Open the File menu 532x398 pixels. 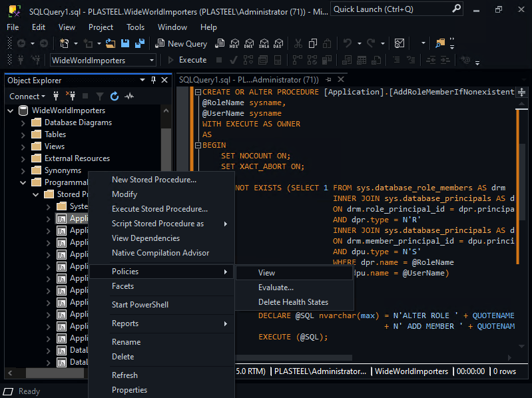pos(13,27)
